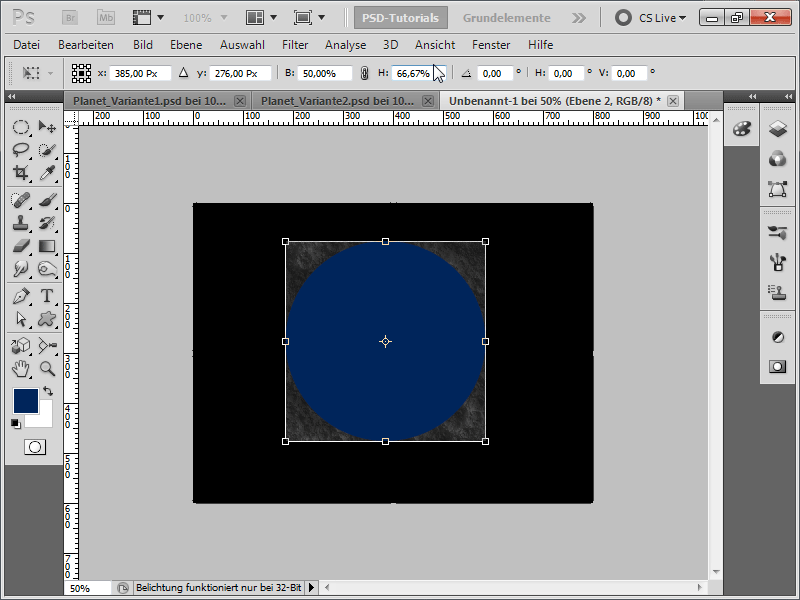Screen dimensions: 800x600
Task: Select the Gradient tool
Action: pyautogui.click(x=47, y=246)
